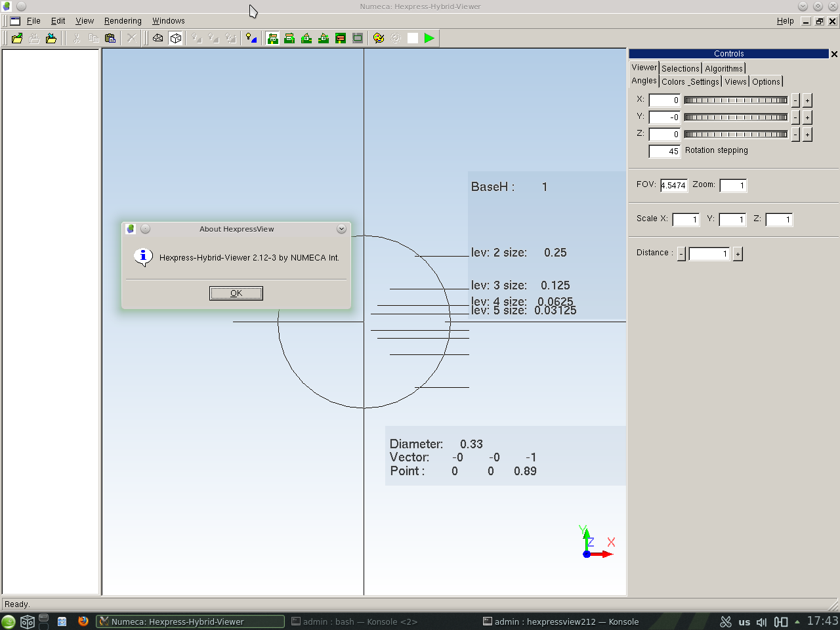Increase Y angle with plus button
Image resolution: width=840 pixels, height=630 pixels.
808,117
